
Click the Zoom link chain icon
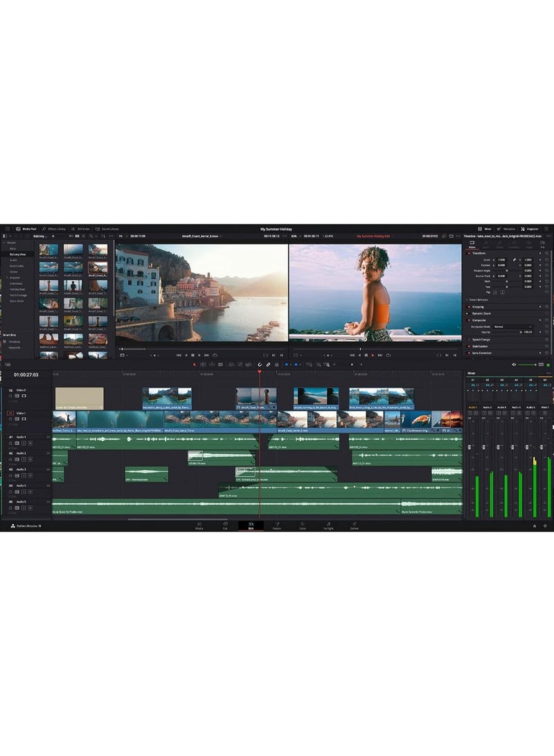point(515,260)
